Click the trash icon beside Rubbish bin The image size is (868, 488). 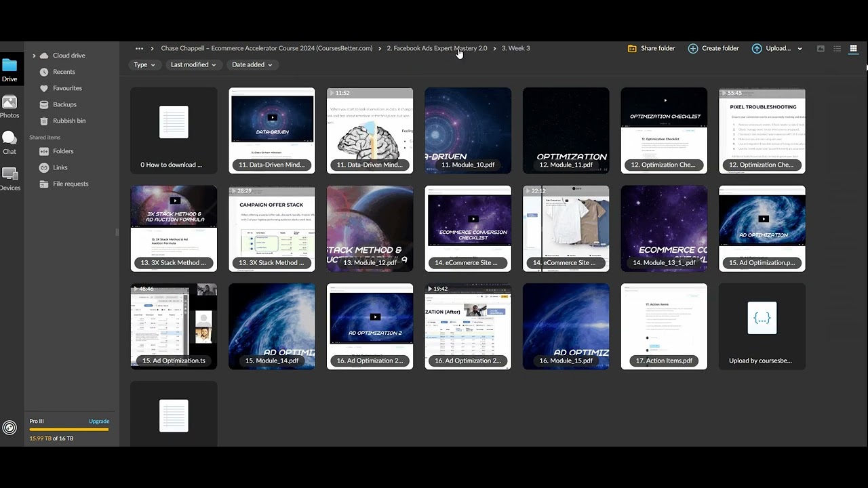pyautogui.click(x=44, y=121)
